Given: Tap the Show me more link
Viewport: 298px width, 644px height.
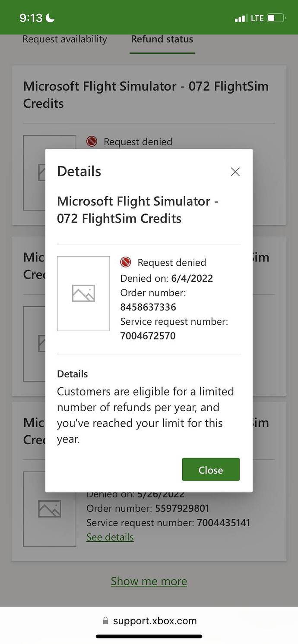Looking at the screenshot, I should pyautogui.click(x=149, y=581).
